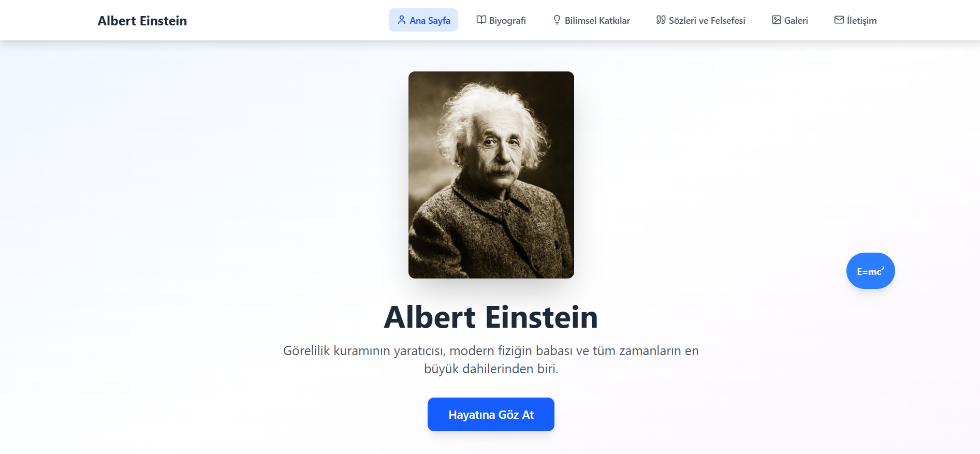Click the person icon in Ana Sayfa
This screenshot has width=980, height=454.
(x=402, y=20)
